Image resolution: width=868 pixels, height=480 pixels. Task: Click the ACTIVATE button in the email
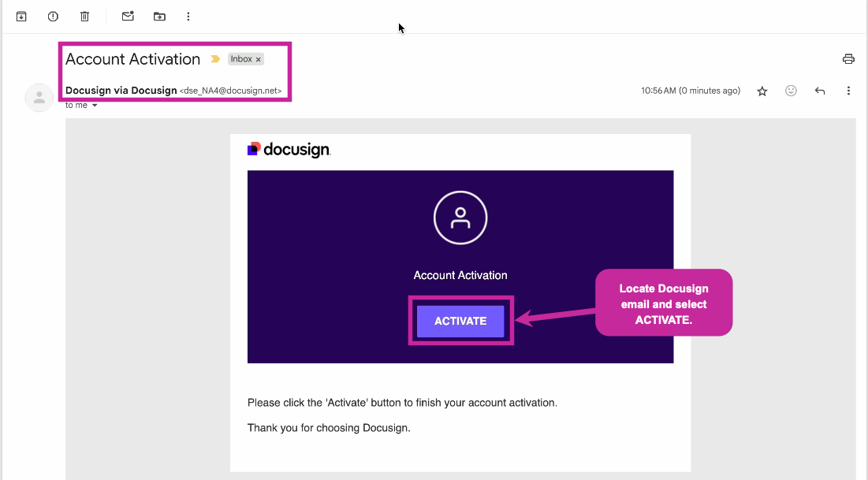pyautogui.click(x=460, y=321)
